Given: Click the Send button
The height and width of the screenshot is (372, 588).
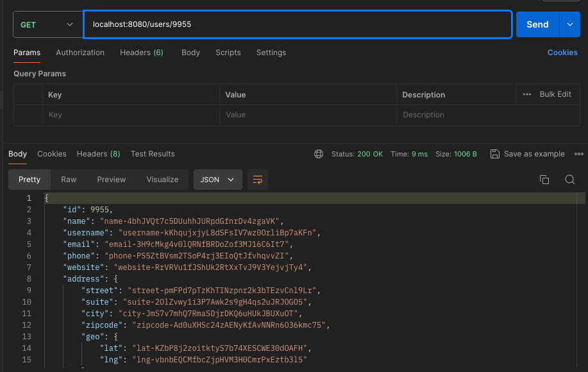Looking at the screenshot, I should 537,24.
